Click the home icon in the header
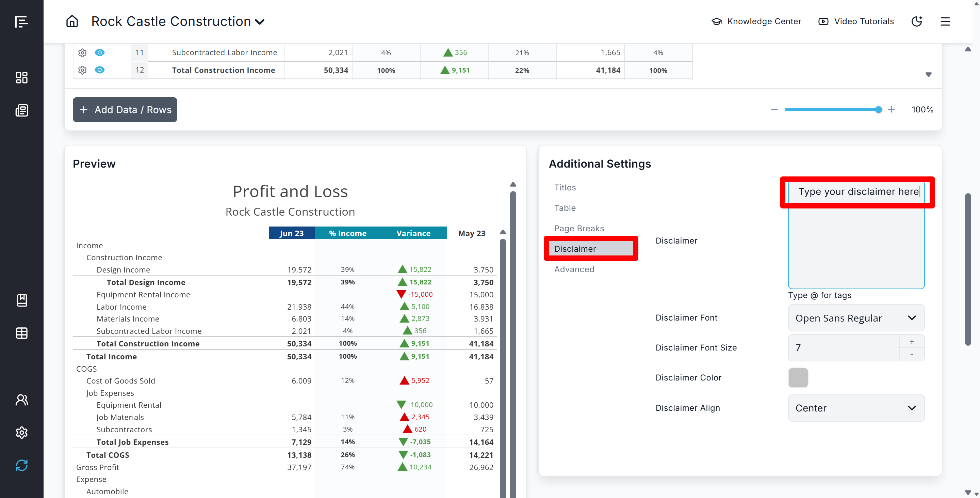The height and width of the screenshot is (498, 980). pyautogui.click(x=72, y=21)
